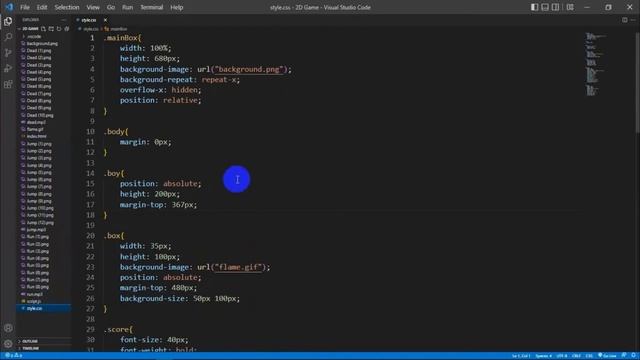Screen dimensions: 640x360
Task: Click the New File icon in Explorer
Action: pyautogui.click(x=43, y=29)
